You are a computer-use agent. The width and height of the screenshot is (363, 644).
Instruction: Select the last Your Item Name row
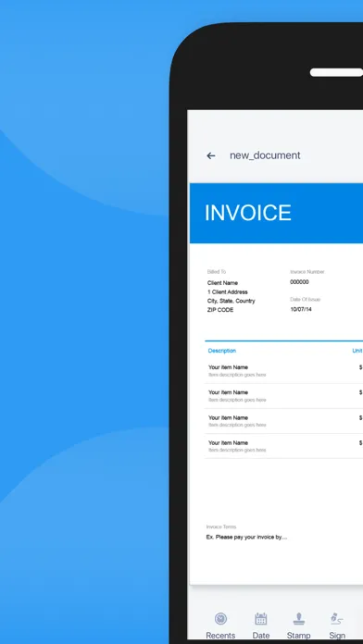pyautogui.click(x=284, y=446)
